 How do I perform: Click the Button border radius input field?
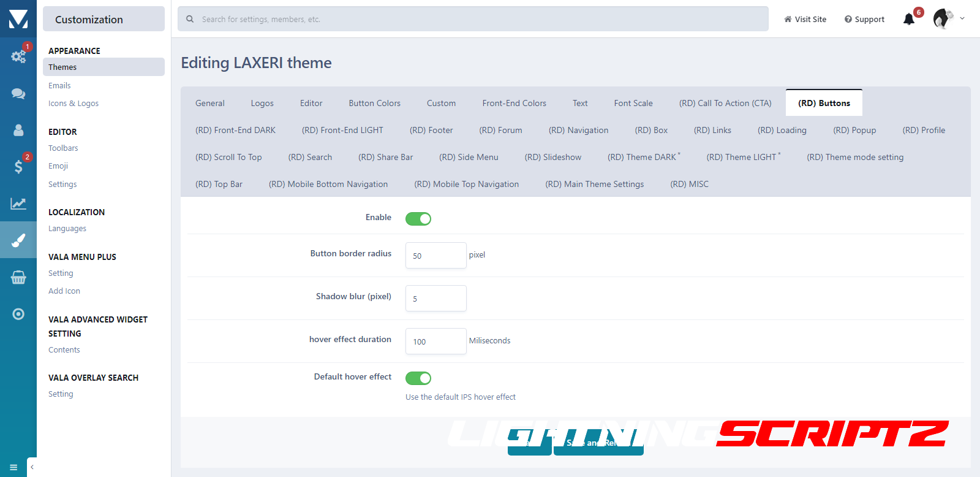click(x=435, y=256)
